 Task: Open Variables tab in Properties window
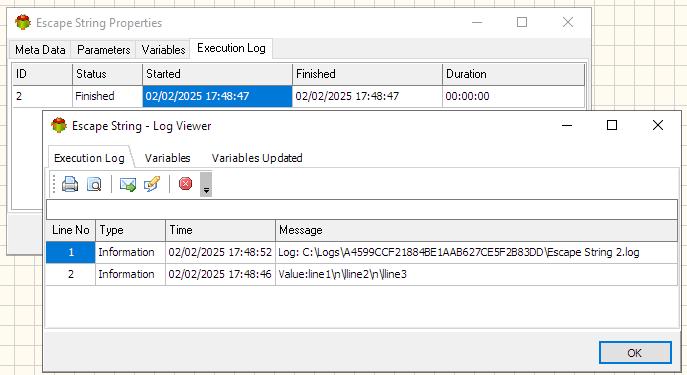(x=163, y=50)
